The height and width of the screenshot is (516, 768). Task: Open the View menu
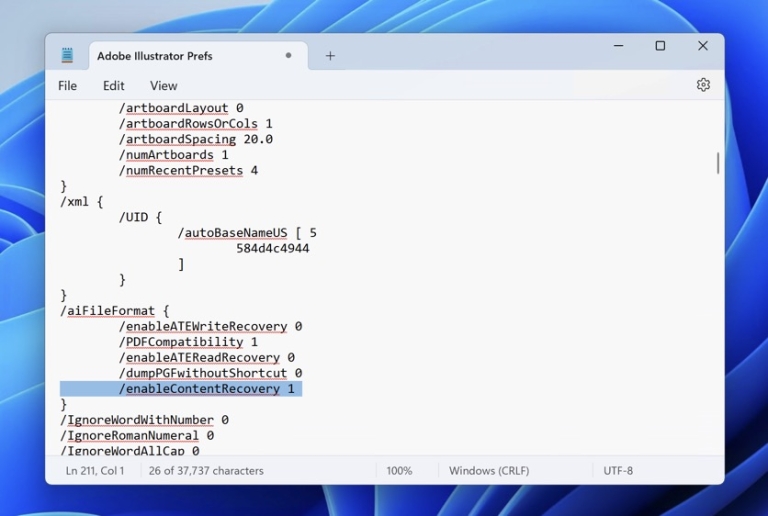pos(163,86)
